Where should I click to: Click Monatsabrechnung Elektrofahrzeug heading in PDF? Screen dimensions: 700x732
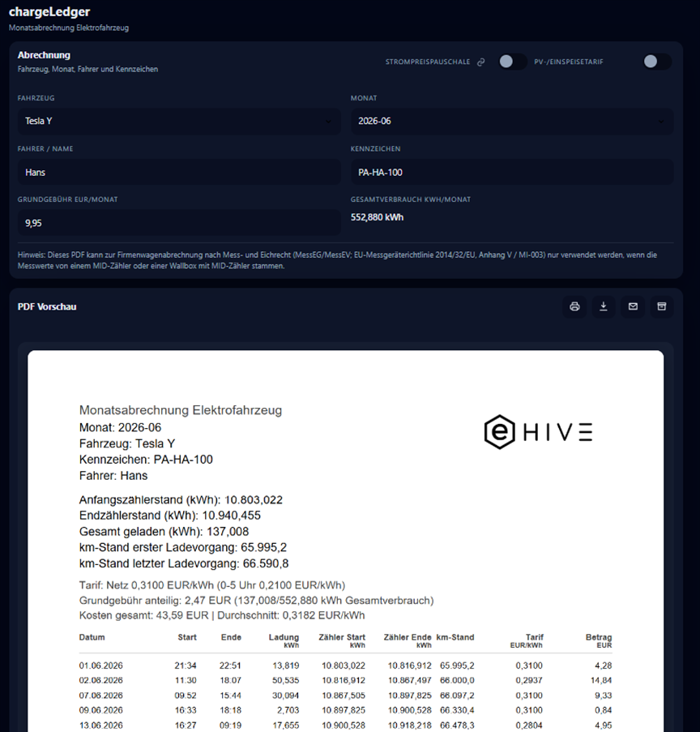tap(181, 410)
